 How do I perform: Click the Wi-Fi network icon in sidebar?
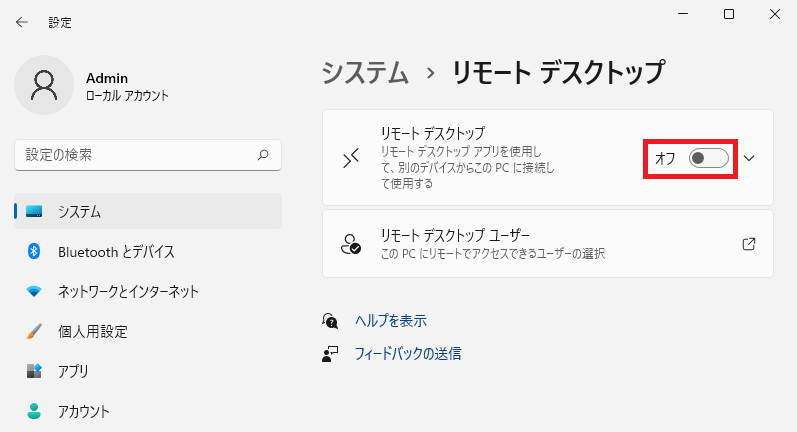34,291
